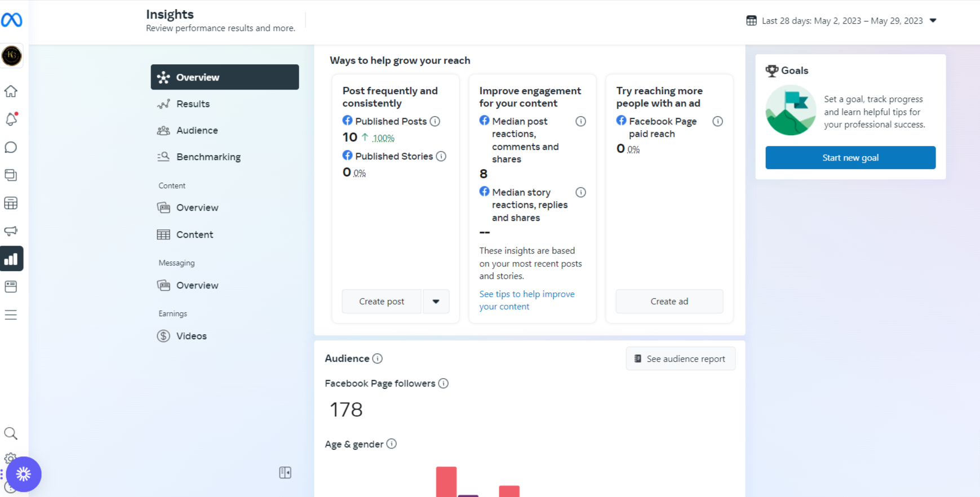The height and width of the screenshot is (497, 980).
Task: Open the Home icon in left rail
Action: (11, 91)
